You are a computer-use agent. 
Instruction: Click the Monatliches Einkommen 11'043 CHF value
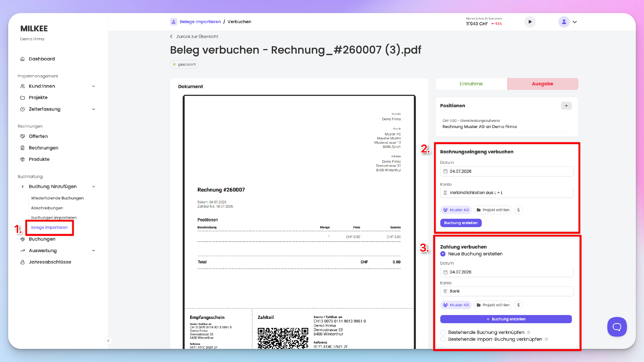[x=477, y=24]
